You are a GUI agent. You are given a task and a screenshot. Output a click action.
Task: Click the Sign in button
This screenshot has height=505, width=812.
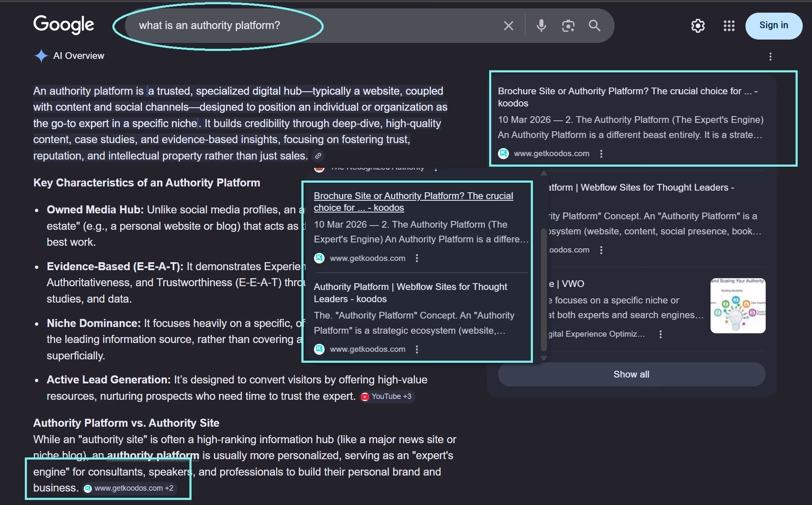(774, 25)
